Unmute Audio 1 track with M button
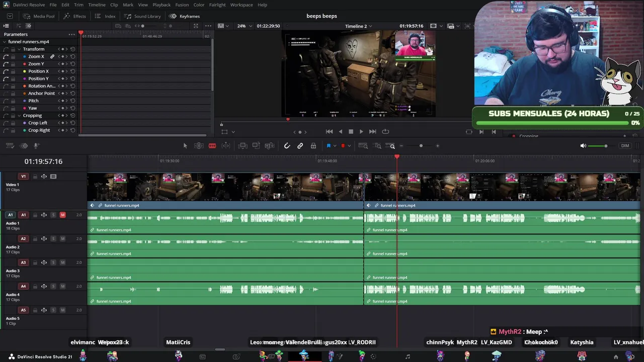The image size is (644, 362). pos(62,215)
